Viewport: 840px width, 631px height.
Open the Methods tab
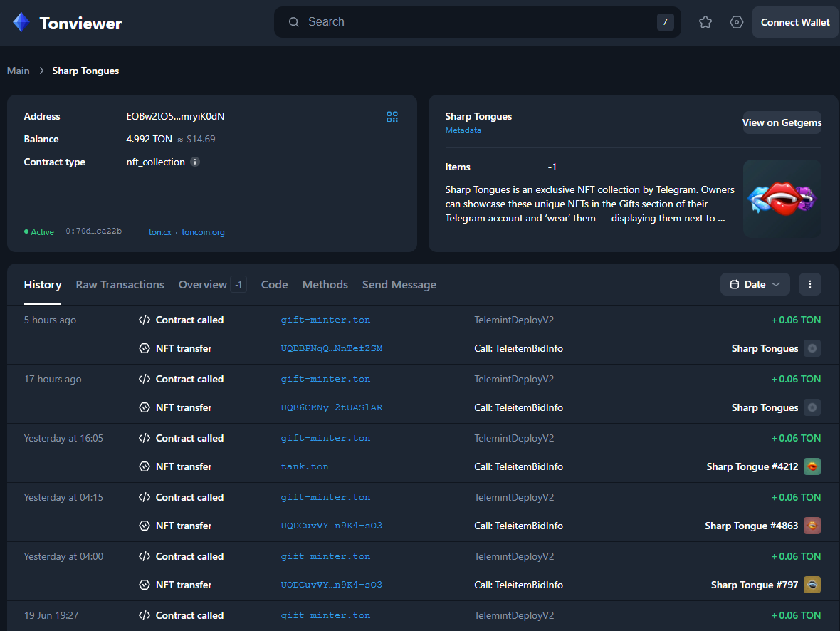(325, 285)
